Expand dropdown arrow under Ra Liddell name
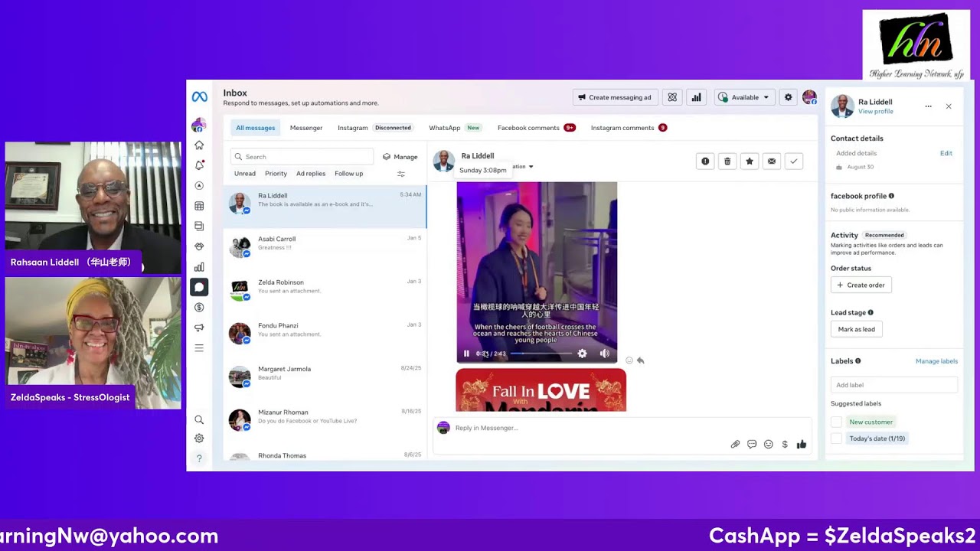980x551 pixels. (x=531, y=167)
